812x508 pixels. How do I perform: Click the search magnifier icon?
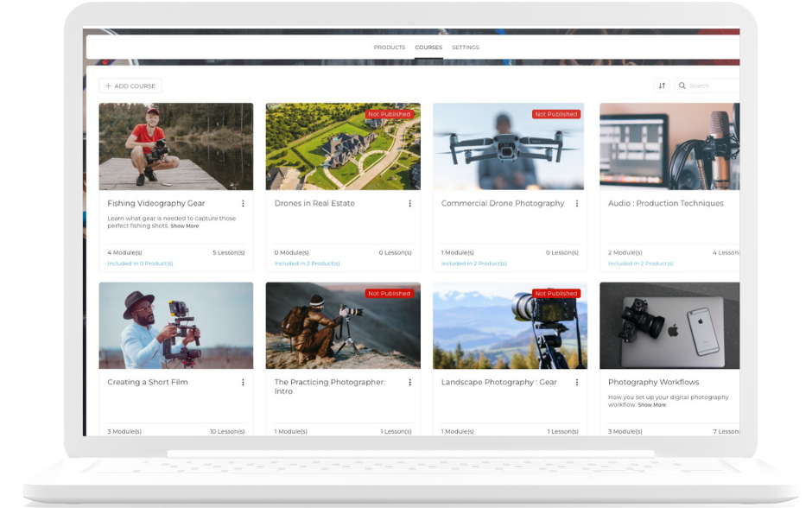(682, 86)
